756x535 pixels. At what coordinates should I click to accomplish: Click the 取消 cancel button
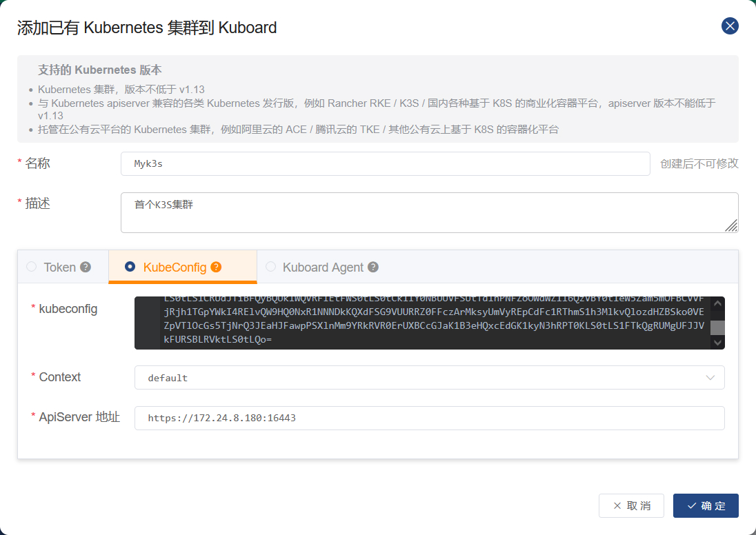(631, 505)
